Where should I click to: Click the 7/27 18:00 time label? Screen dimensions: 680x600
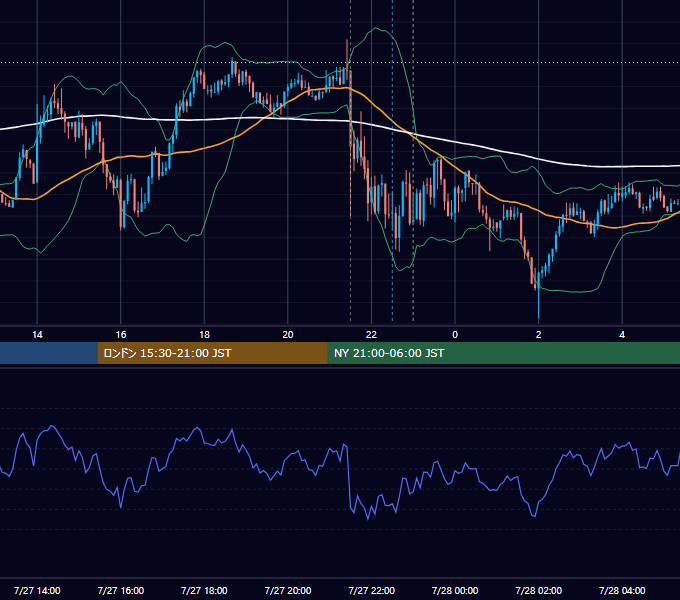click(x=204, y=590)
